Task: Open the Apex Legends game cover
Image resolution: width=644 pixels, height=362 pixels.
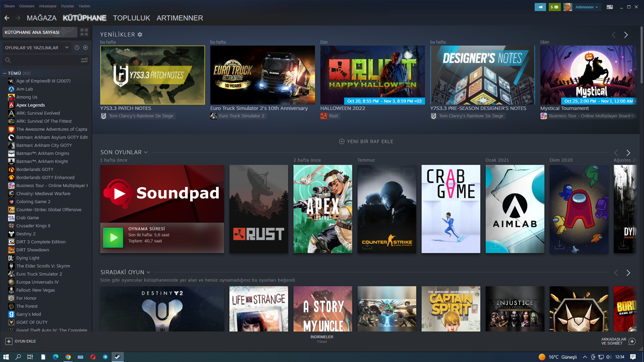Action: tap(323, 209)
